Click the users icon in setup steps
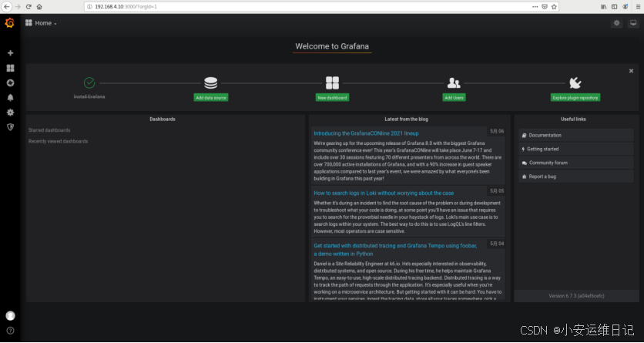 (x=454, y=83)
